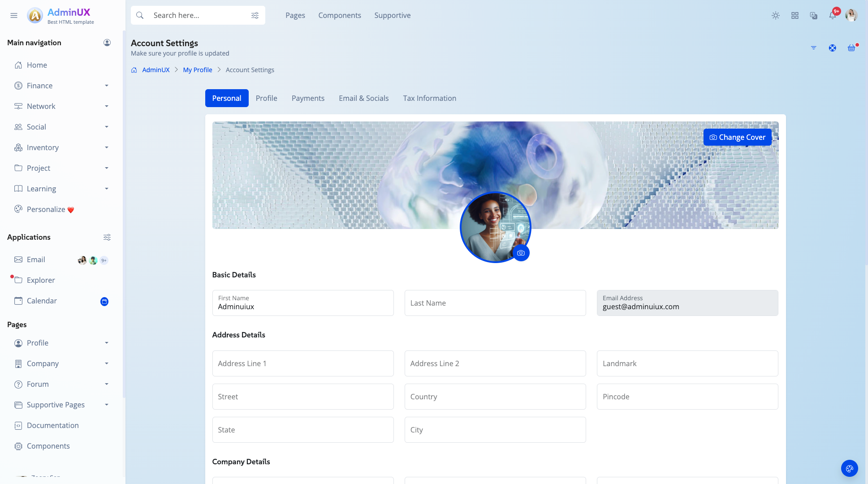868x484 pixels.
Task: Open the shopping basket icon
Action: click(x=851, y=48)
